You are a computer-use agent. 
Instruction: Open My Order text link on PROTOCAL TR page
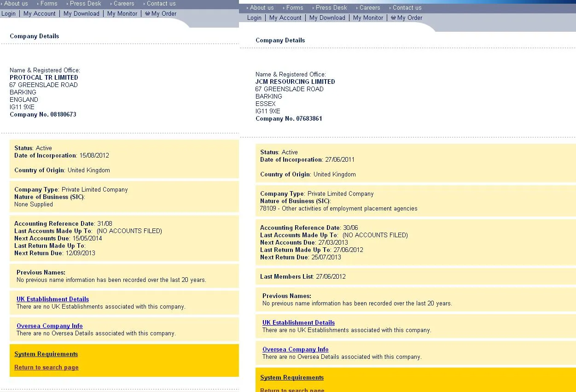click(x=164, y=14)
